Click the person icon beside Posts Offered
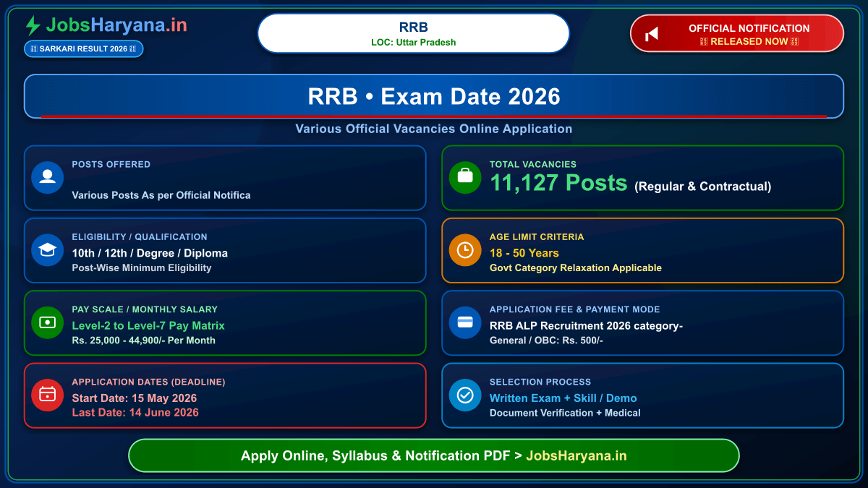The image size is (868, 488). click(x=48, y=178)
